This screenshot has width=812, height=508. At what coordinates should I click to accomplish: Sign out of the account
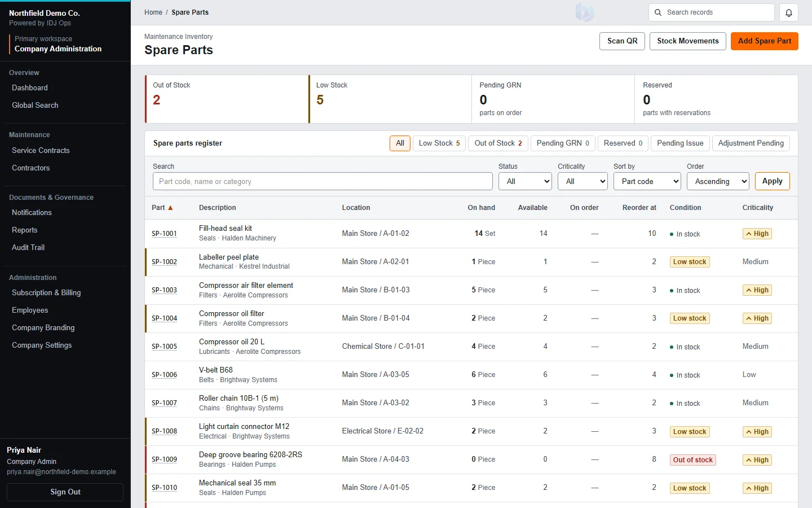65,492
